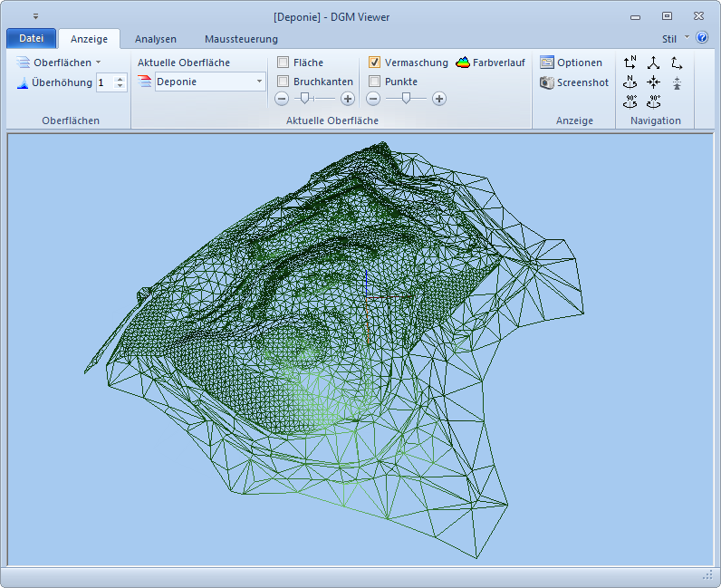Select the isometric three-axis view icon

click(653, 63)
